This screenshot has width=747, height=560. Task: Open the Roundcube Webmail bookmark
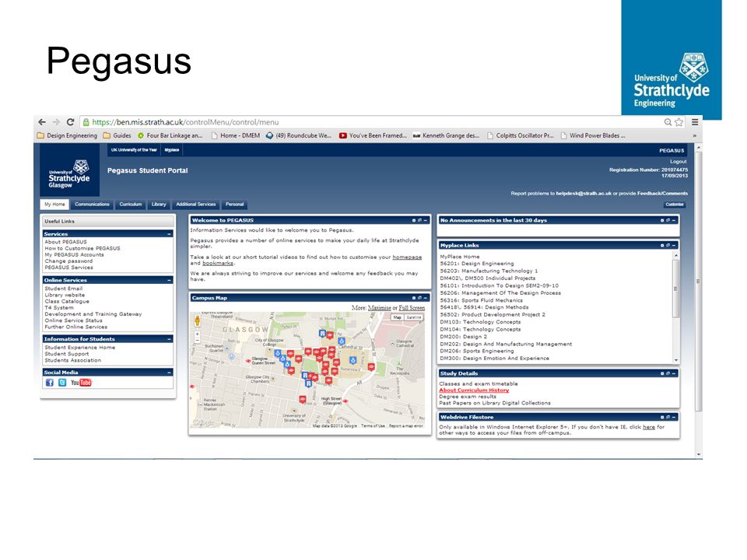pyautogui.click(x=298, y=135)
